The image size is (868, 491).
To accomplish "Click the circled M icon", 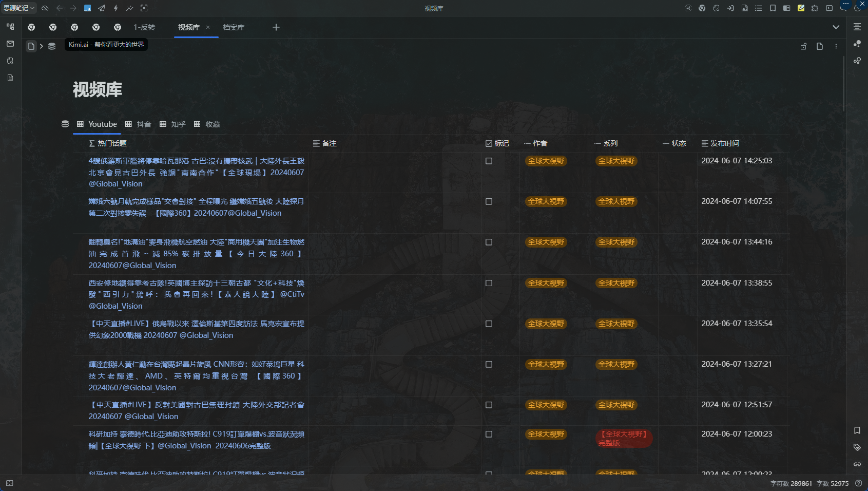I will pos(688,8).
